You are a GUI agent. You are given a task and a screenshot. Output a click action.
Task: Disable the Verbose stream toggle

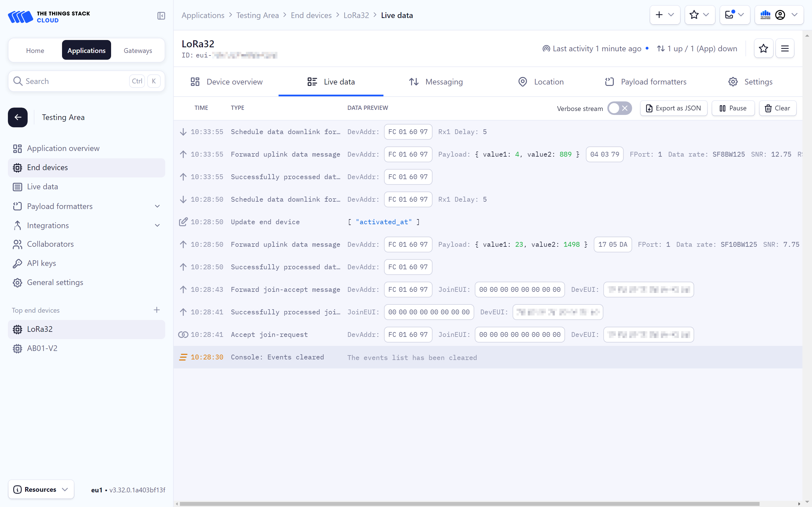coord(619,108)
